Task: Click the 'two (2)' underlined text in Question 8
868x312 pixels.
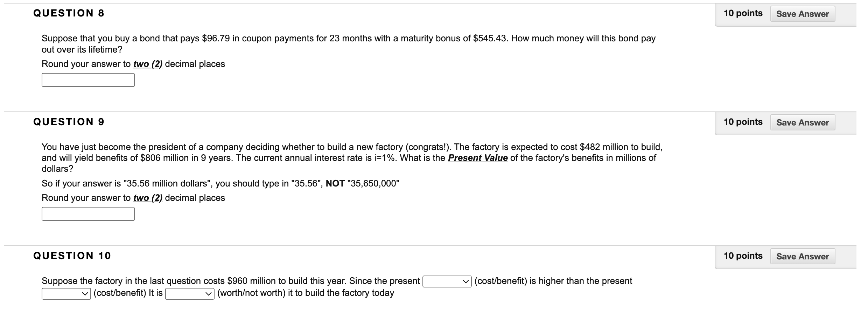Action: point(147,64)
